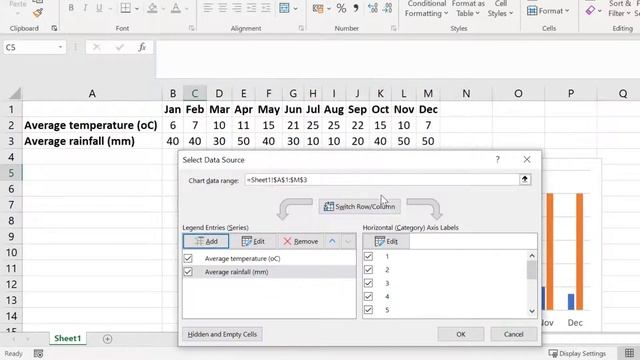This screenshot has height=360, width=640.
Task: Edit the horizontal axis labels
Action: tap(386, 242)
